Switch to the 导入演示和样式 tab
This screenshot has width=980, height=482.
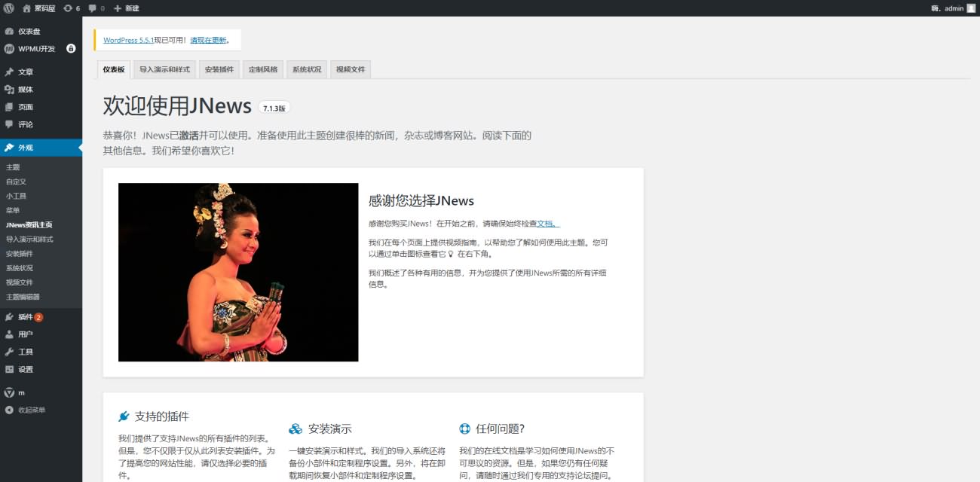164,70
